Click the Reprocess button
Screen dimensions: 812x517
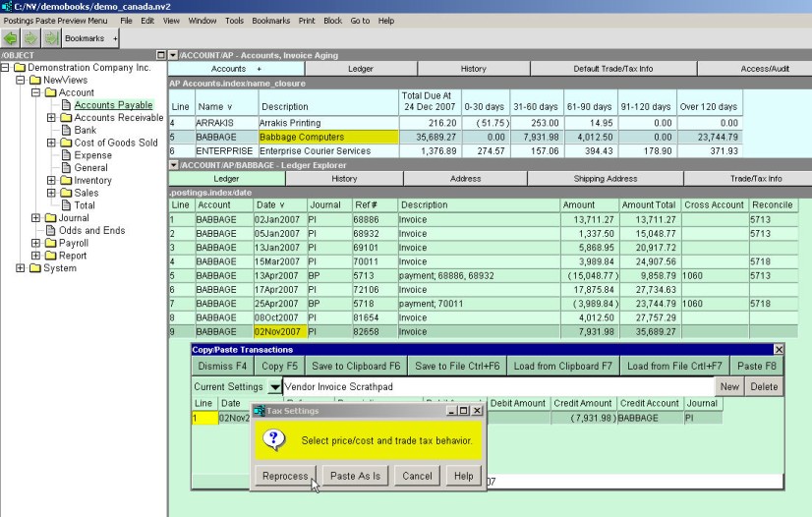click(x=285, y=476)
